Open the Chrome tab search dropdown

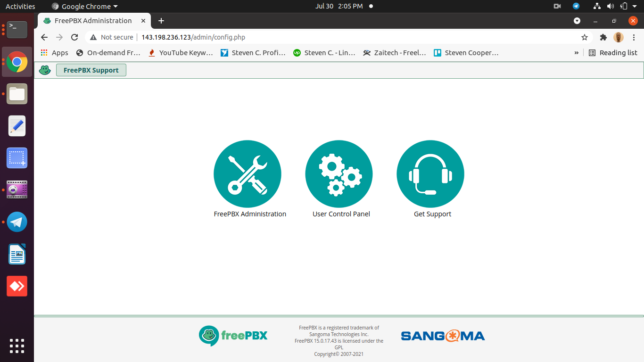[577, 21]
